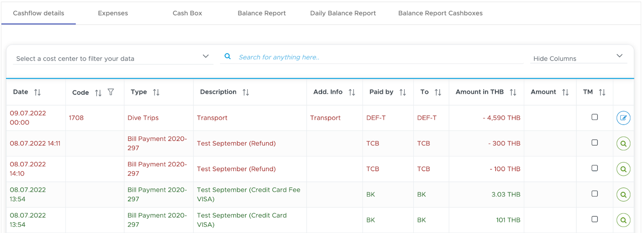Select the Cashflow details tab
Image resolution: width=644 pixels, height=233 pixels.
[x=39, y=13]
